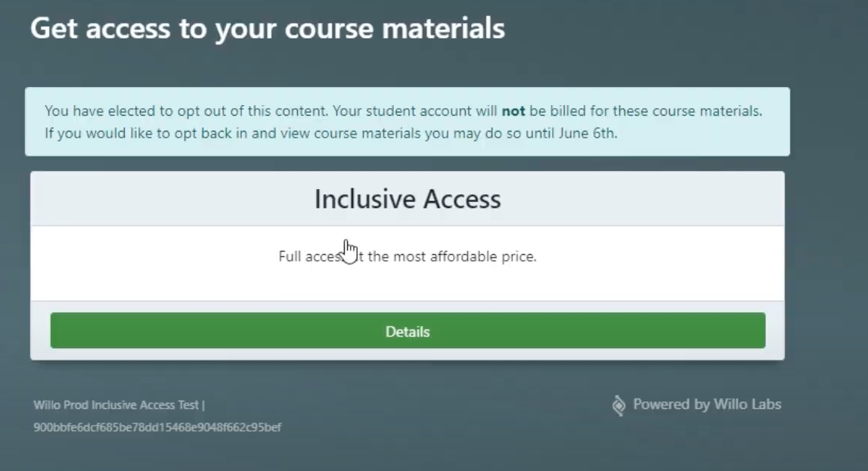
Task: Click the 'Willo Labs' text in the footer
Action: pyautogui.click(x=747, y=404)
